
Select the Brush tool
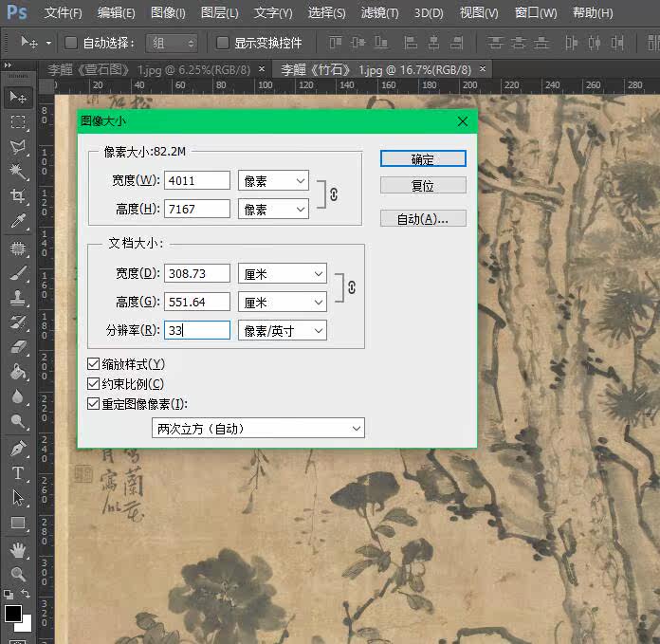(x=18, y=273)
